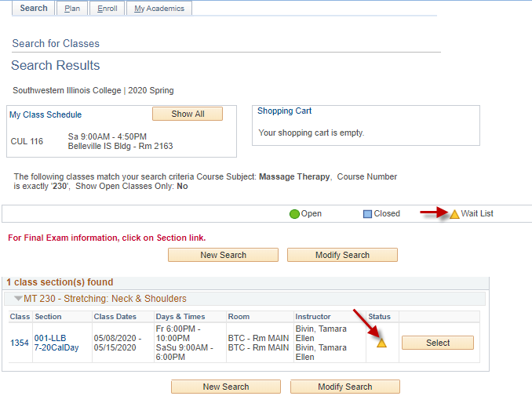This screenshot has height=396, width=532.
Task: Open the Plan tab
Action: coord(72,9)
